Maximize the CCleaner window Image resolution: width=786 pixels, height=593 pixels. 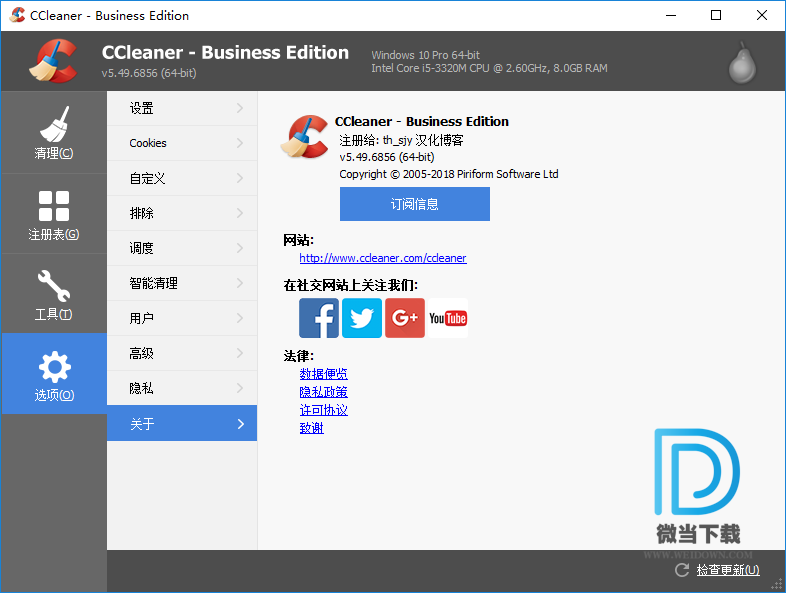click(x=716, y=16)
